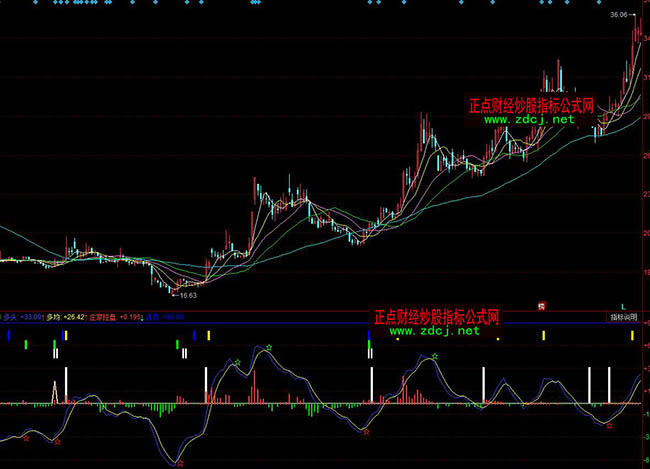Click the red star near rightmost oscillator dip
This screenshot has height=469, width=650.
[x=609, y=425]
